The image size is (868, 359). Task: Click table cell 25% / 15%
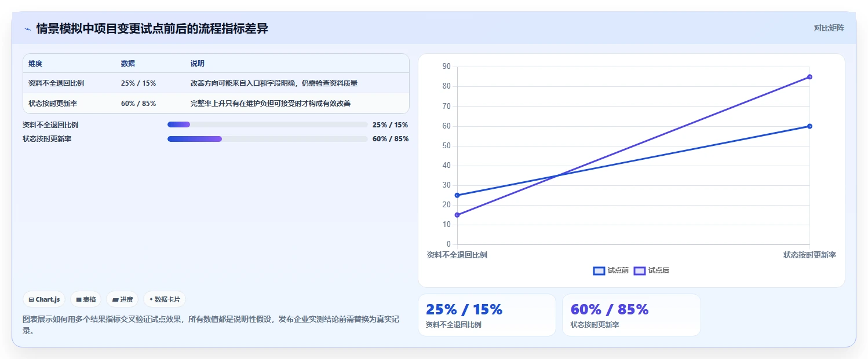[138, 83]
